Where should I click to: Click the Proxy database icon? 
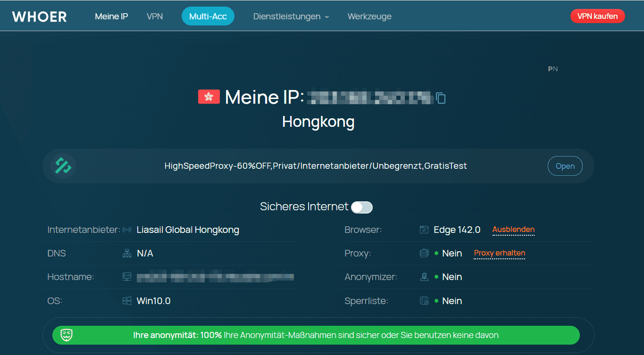point(424,254)
